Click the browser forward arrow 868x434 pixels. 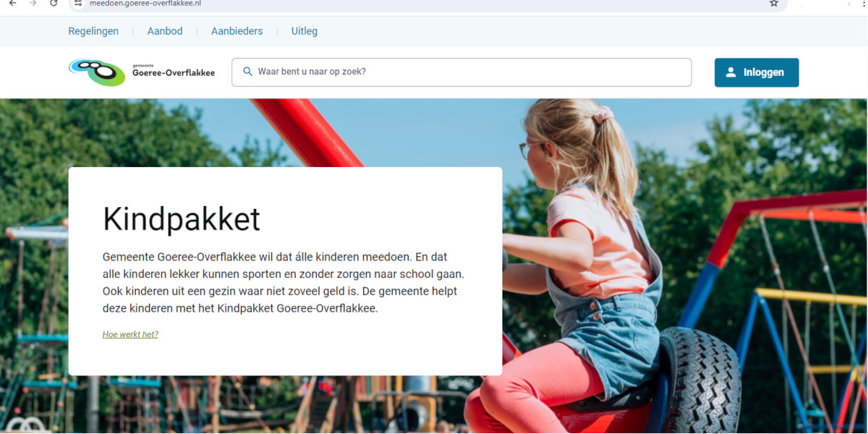click(33, 4)
